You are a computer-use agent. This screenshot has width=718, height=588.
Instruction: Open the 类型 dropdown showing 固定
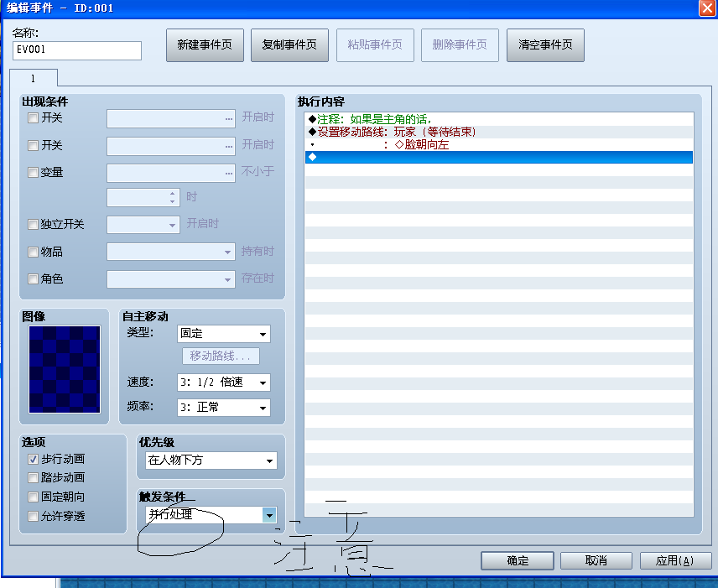224,334
